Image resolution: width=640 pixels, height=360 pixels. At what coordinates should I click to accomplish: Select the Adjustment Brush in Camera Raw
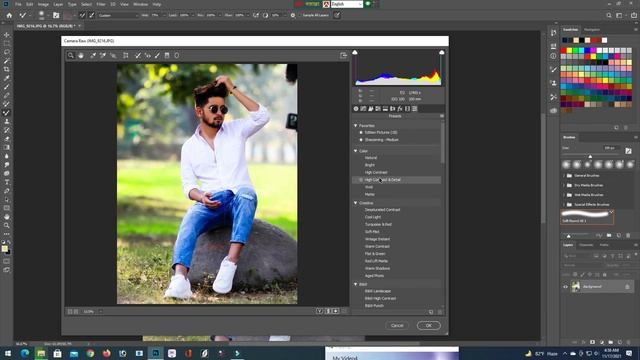click(x=157, y=56)
